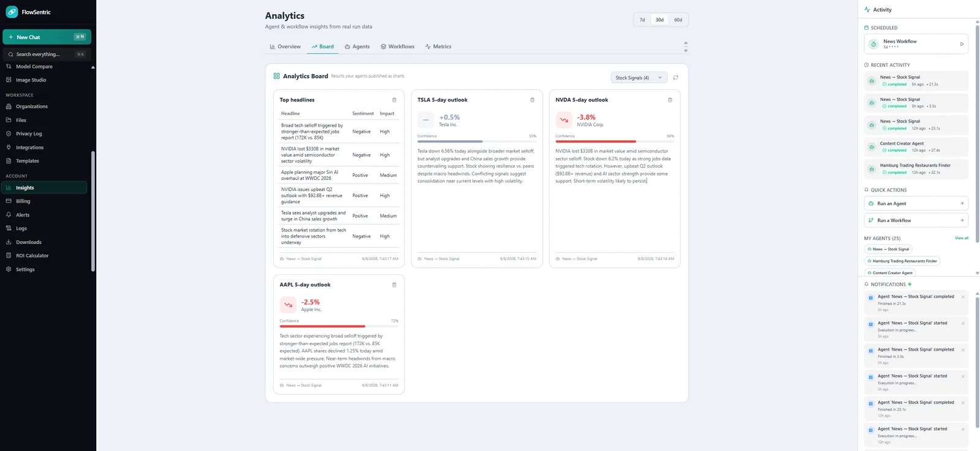Go to Organizations
This screenshot has width=980, height=451.
(x=32, y=106)
